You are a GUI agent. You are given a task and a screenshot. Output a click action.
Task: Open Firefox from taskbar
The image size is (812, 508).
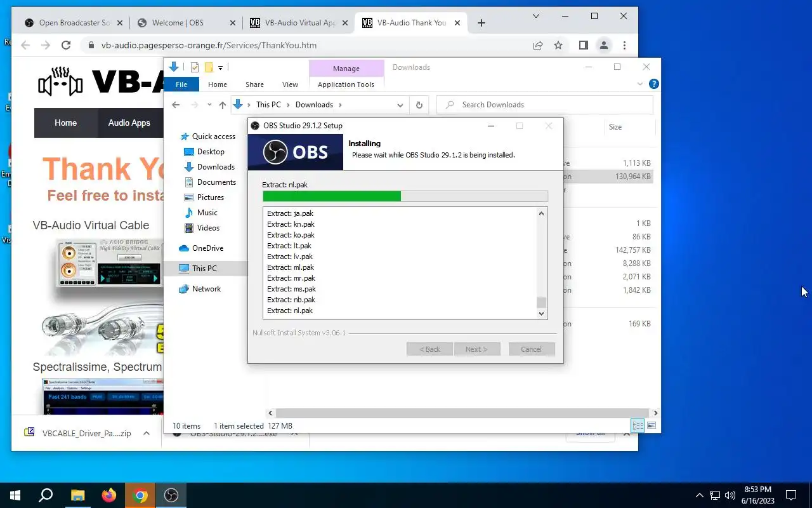109,495
